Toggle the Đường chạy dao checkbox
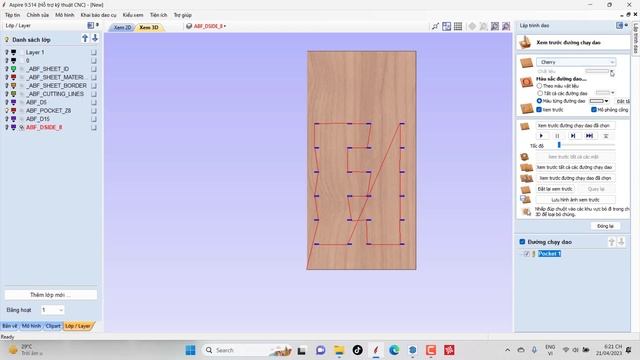This screenshot has height=360, width=640. click(522, 242)
